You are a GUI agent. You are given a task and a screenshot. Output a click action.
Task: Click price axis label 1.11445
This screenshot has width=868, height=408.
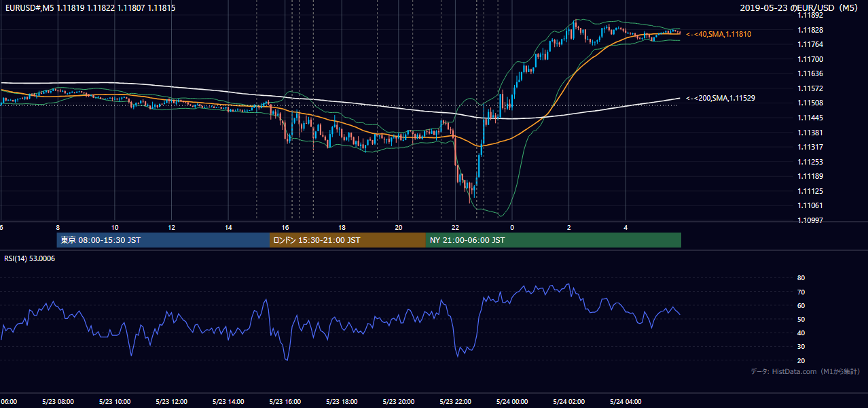[810, 118]
